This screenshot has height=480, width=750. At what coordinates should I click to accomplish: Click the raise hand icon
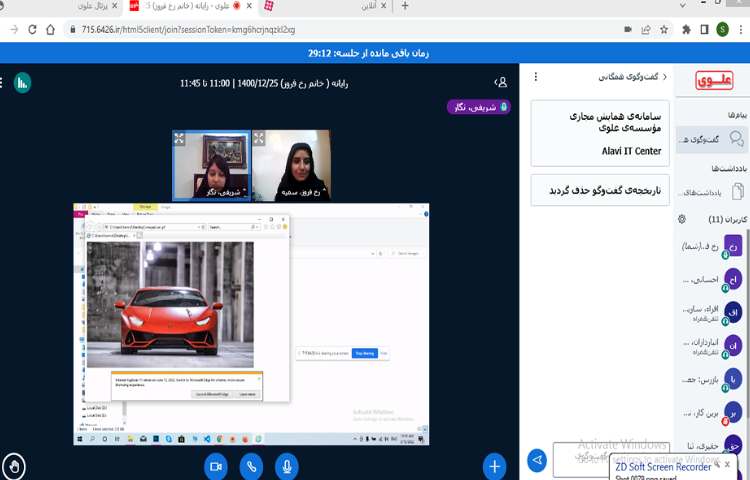[14, 465]
